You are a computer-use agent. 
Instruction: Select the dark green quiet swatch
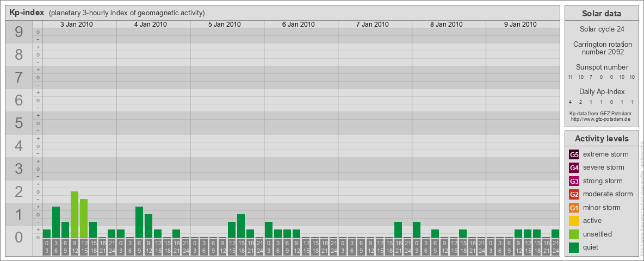574,247
